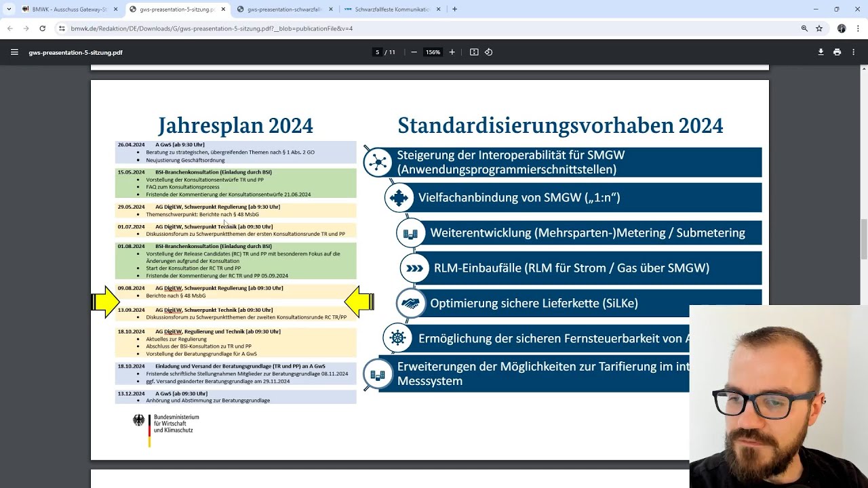Click 01.07.2024 AG DigiEW Technik entry
Screen dimensions: 868x488
tap(235, 230)
